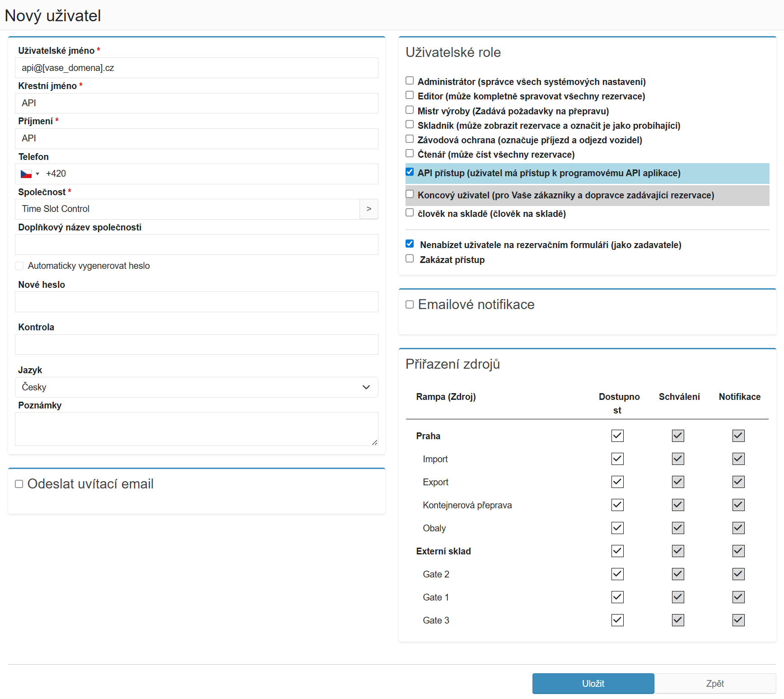Open the phone country flag selector

(x=30, y=174)
